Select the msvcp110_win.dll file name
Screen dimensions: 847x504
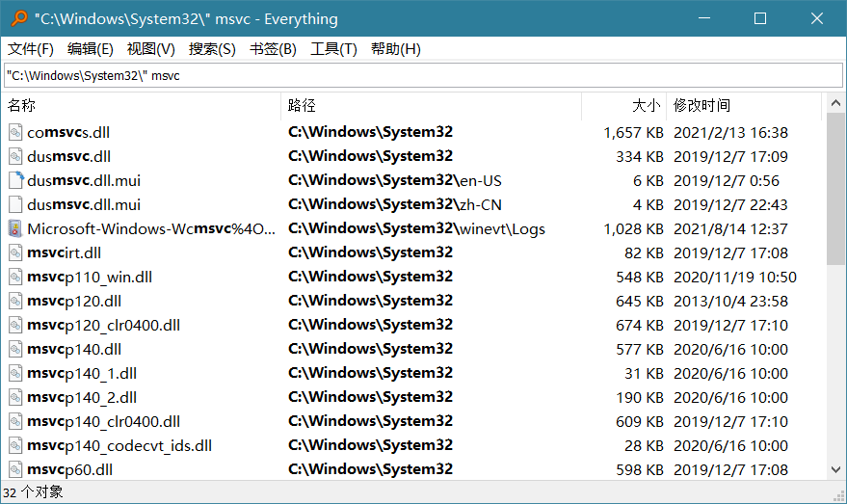click(x=90, y=278)
